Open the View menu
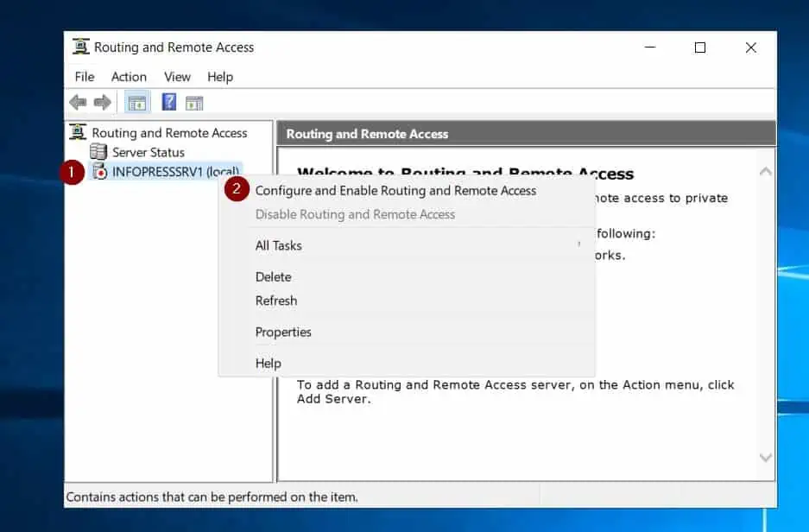This screenshot has height=532, width=809. [177, 77]
